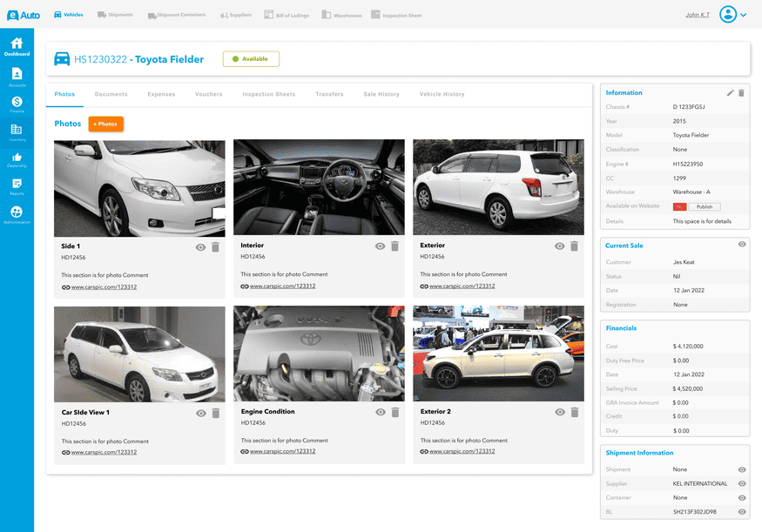Open Warehouses in top navigation
This screenshot has height=532, width=762.
click(x=341, y=15)
